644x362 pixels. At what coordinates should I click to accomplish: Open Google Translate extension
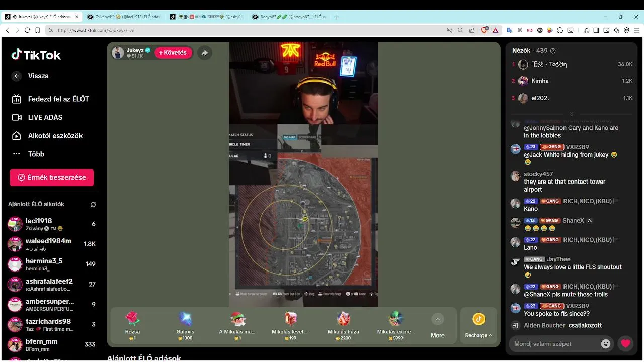[x=509, y=30]
